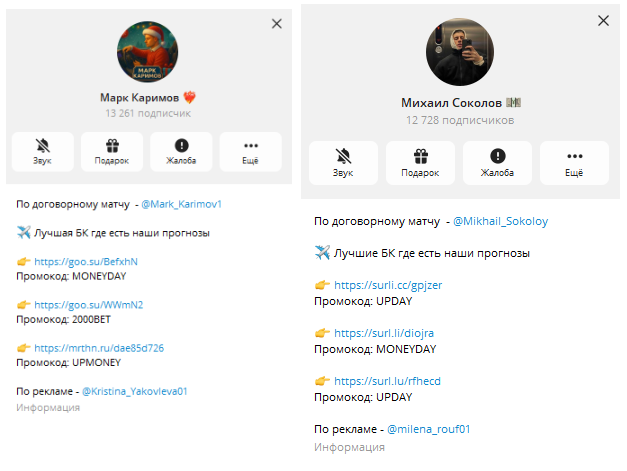Follow the goo.su/WWmN2 link
The image size is (627, 471).
[x=89, y=305]
